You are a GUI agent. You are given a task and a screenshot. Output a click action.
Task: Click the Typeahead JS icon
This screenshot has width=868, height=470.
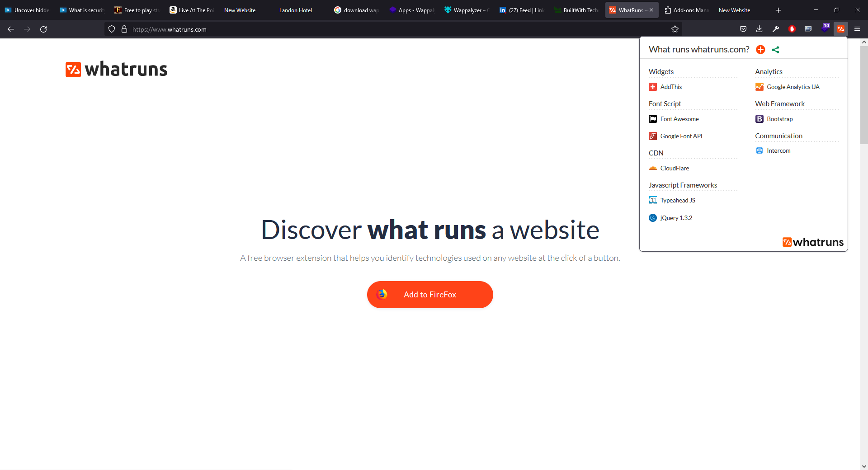[653, 200]
